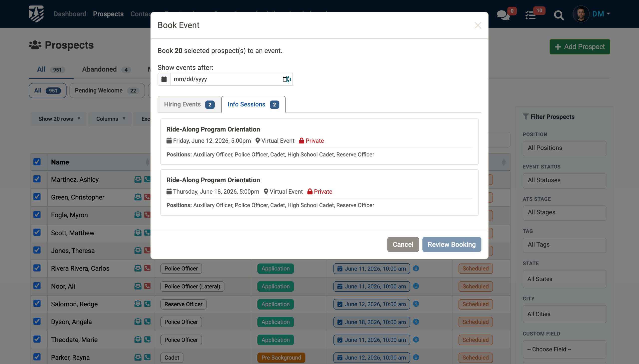The image size is (639, 364).
Task: Open the All Cities filter dropdown
Action: (564, 314)
